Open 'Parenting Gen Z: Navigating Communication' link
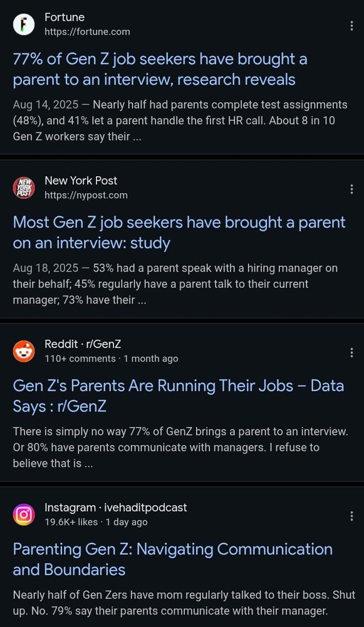364x627 pixels. tap(173, 559)
